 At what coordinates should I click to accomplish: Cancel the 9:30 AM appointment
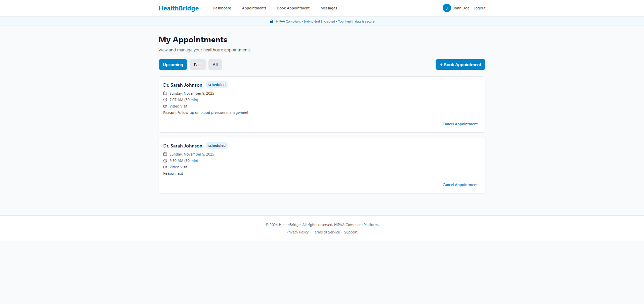pos(460,184)
